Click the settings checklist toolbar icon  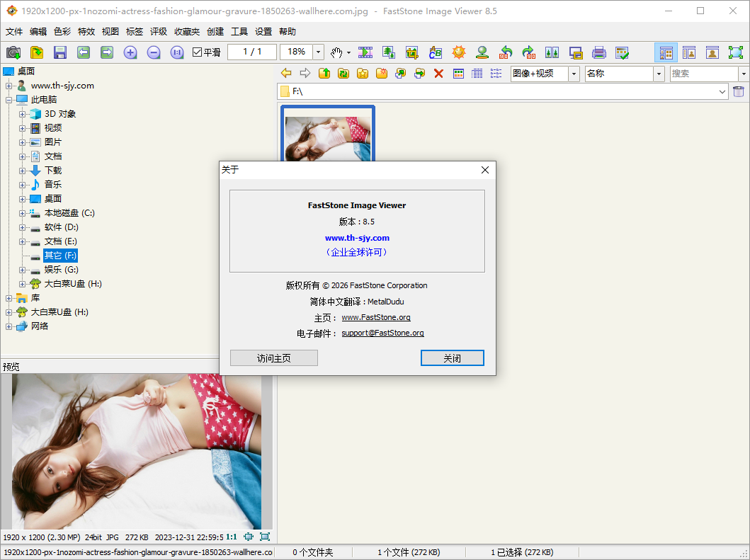[x=622, y=52]
